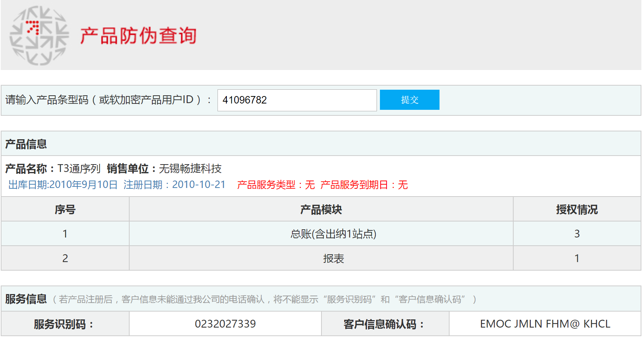The height and width of the screenshot is (338, 644).
Task: Click the 产品服务类型：无 text
Action: click(x=276, y=185)
